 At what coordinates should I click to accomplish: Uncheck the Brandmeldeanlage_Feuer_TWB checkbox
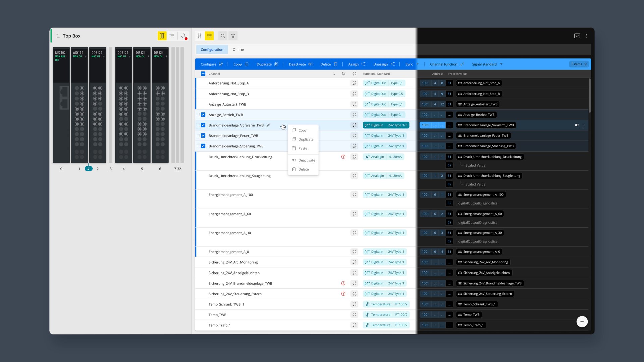pyautogui.click(x=203, y=136)
